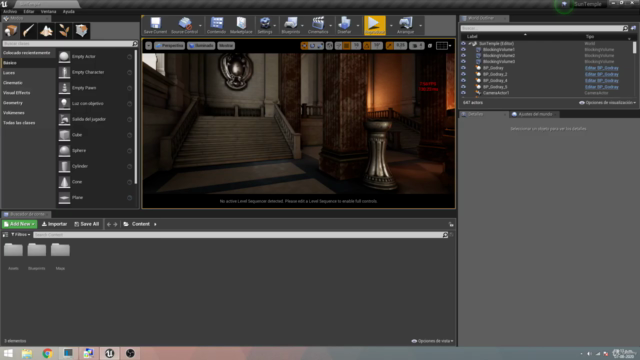Select the Paint mode brush icon

click(28, 31)
